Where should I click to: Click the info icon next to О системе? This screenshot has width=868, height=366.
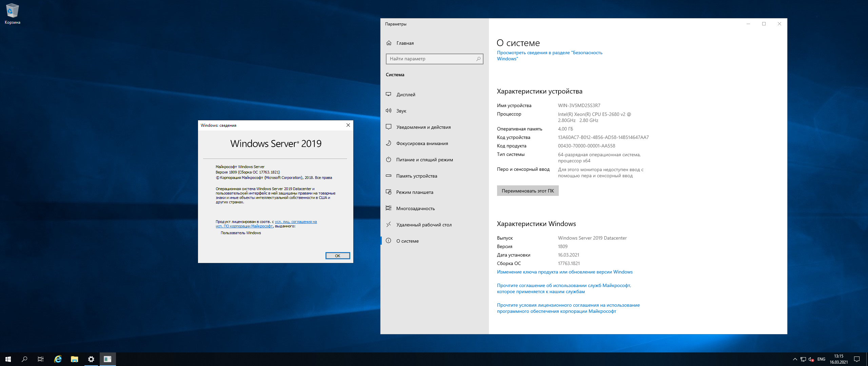point(389,241)
